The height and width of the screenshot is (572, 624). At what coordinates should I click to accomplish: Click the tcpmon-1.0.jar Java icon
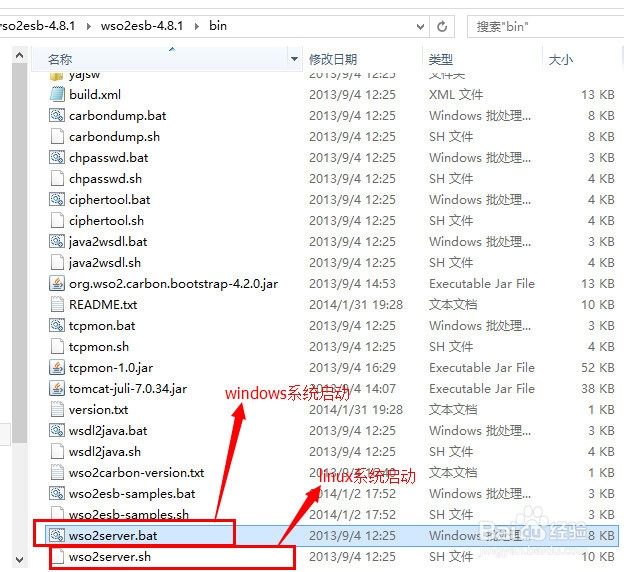[x=57, y=367]
